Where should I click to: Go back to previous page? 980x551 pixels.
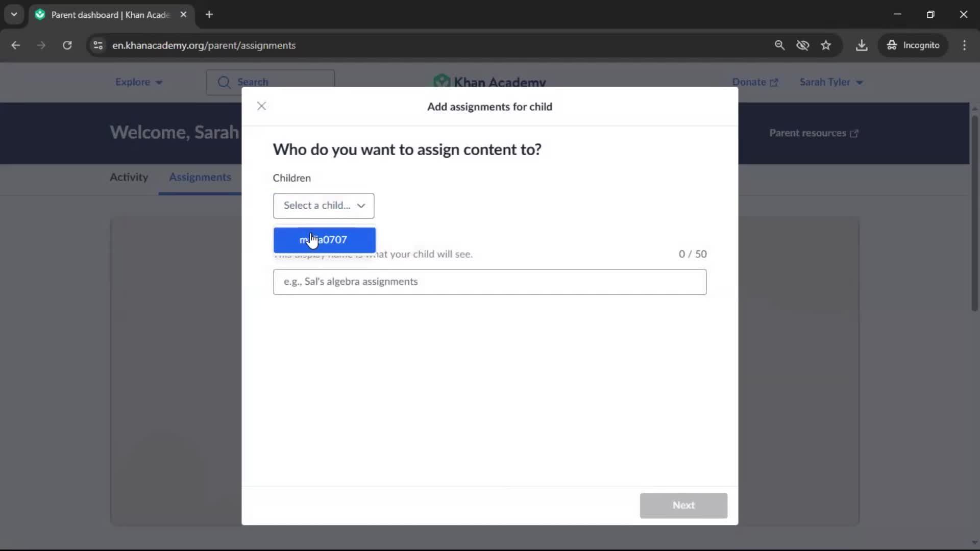click(x=16, y=45)
